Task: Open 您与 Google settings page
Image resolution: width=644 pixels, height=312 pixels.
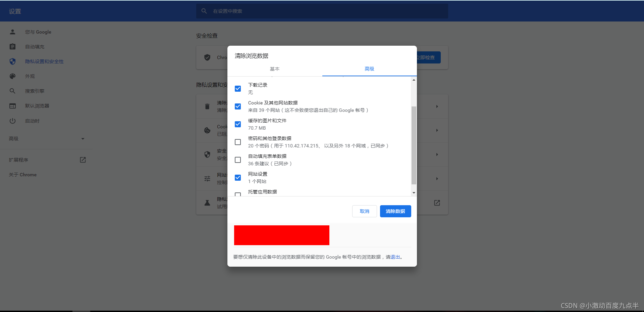Action: (38, 32)
